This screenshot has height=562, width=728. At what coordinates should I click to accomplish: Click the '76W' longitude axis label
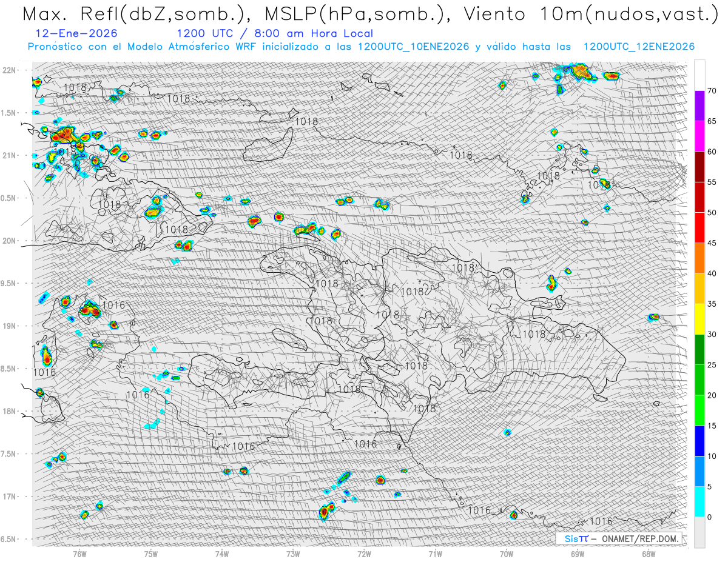click(79, 553)
